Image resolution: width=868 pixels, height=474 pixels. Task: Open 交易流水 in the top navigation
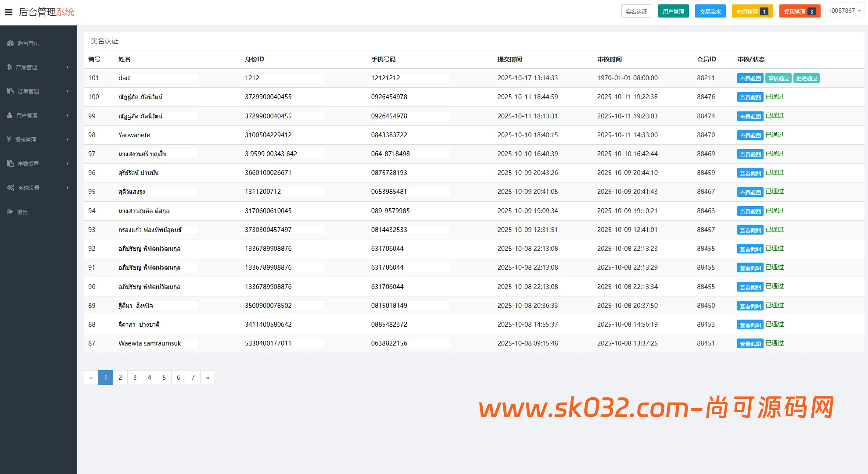(710, 11)
